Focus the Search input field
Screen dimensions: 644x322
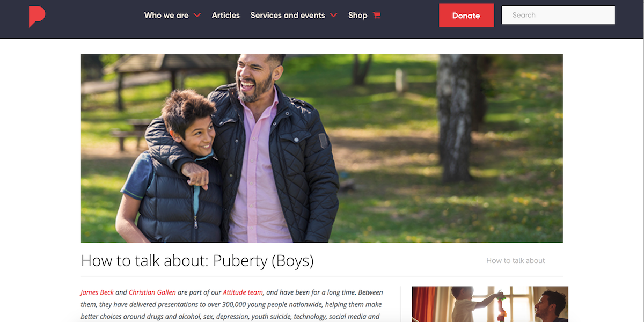coord(558,15)
